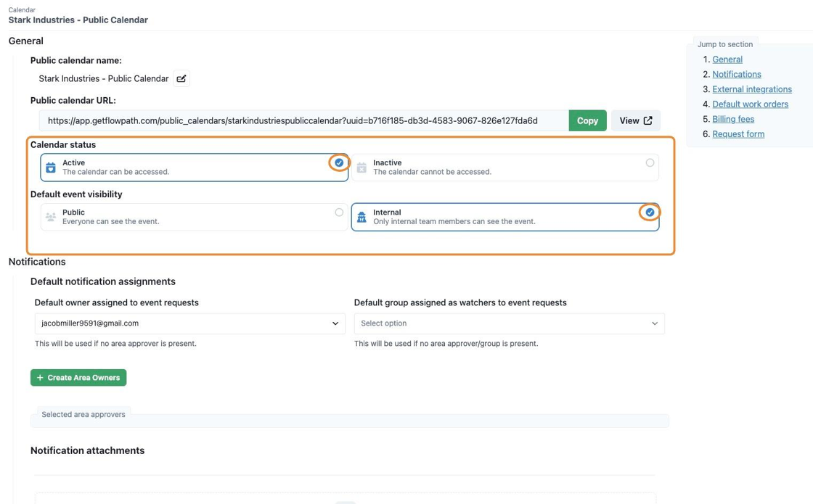Copy the public calendar URL

point(587,120)
